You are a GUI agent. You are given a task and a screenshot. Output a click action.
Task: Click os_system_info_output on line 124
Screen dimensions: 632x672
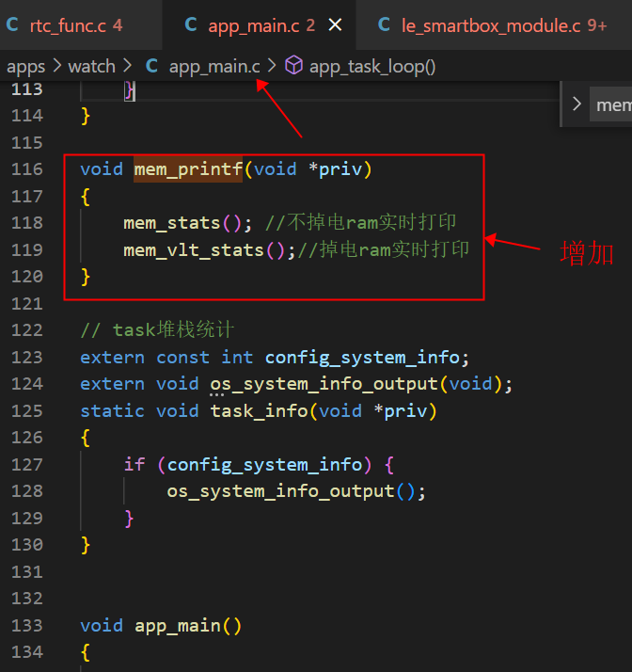pyautogui.click(x=324, y=384)
